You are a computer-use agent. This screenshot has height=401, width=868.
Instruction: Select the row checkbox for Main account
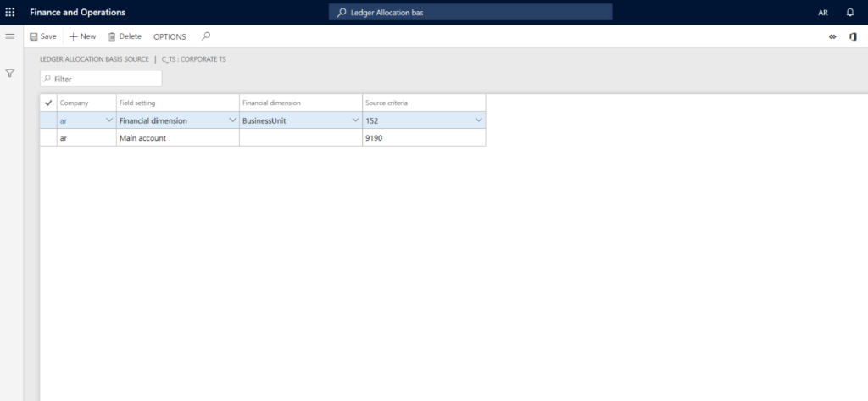pos(48,137)
